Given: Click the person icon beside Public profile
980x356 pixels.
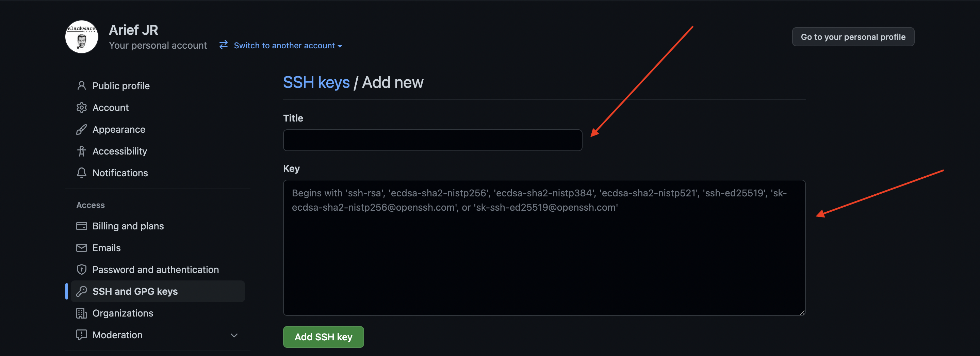Looking at the screenshot, I should click(82, 85).
